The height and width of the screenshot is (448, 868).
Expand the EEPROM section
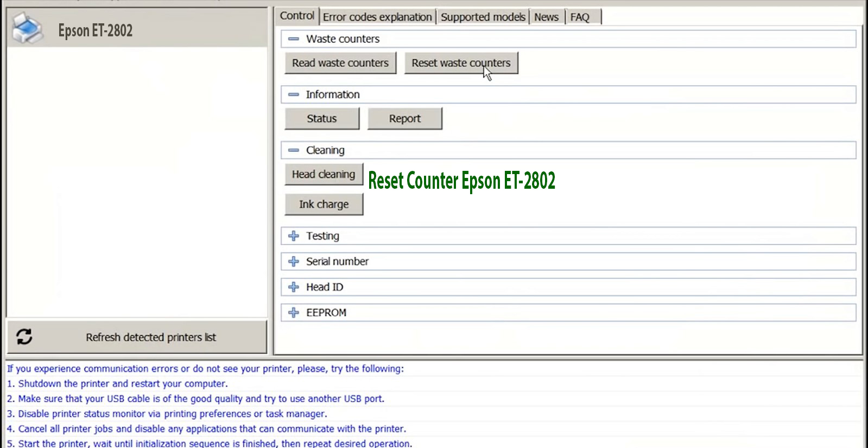point(294,312)
